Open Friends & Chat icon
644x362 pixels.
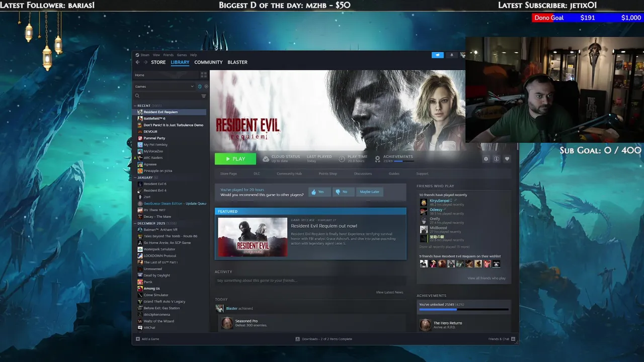(x=513, y=339)
